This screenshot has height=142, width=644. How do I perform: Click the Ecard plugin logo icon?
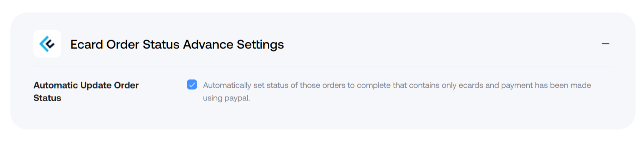(47, 44)
